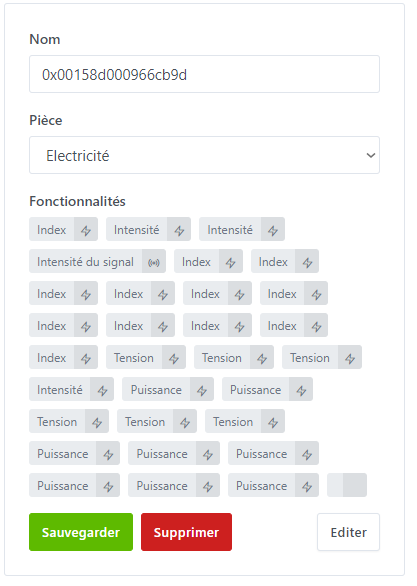417x586 pixels.
Task: Click the empty unlabeled tag after the last Puissance
Action: 347,485
